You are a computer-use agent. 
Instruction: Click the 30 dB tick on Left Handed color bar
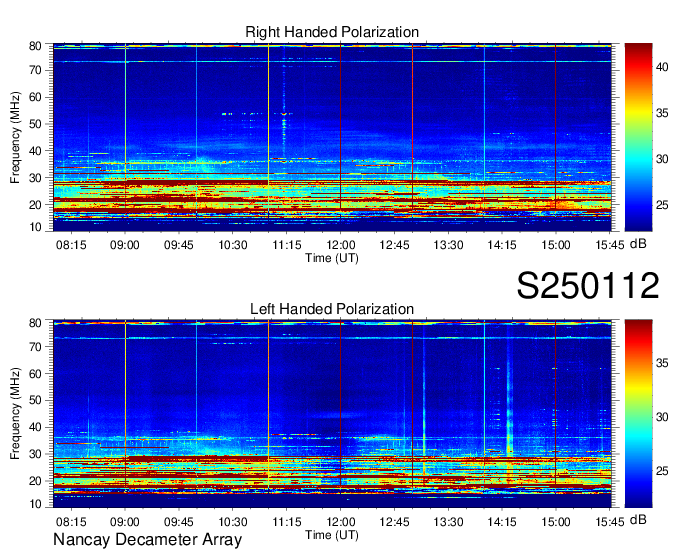click(x=662, y=417)
